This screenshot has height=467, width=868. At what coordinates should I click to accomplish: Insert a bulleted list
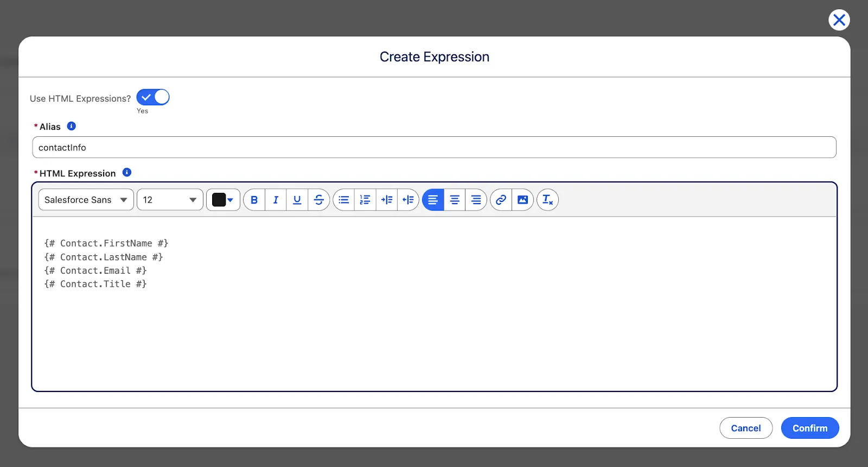pos(343,200)
